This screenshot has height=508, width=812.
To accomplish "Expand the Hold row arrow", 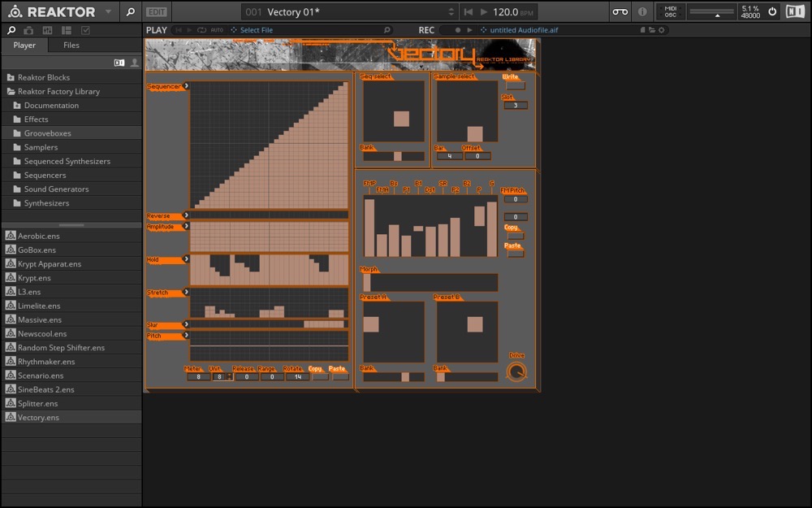I will (x=186, y=258).
